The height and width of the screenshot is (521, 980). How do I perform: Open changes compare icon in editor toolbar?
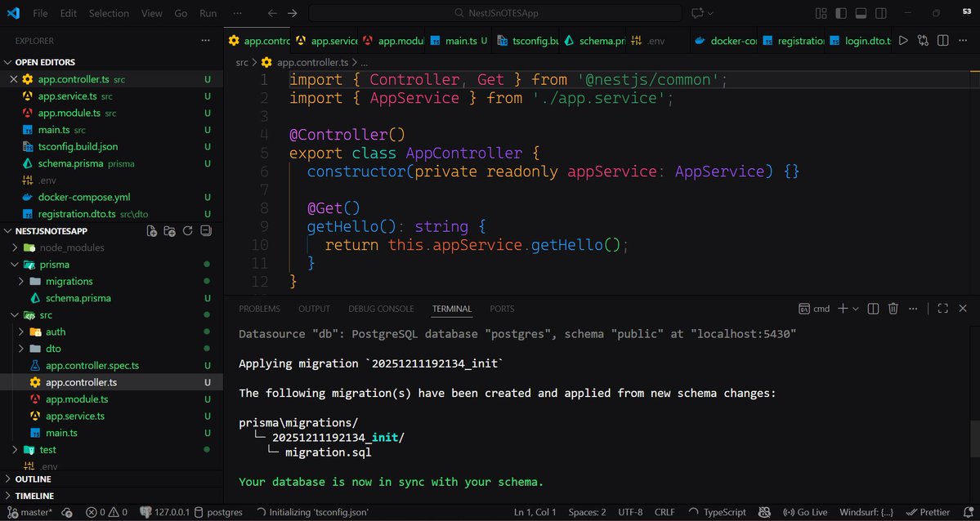point(923,41)
